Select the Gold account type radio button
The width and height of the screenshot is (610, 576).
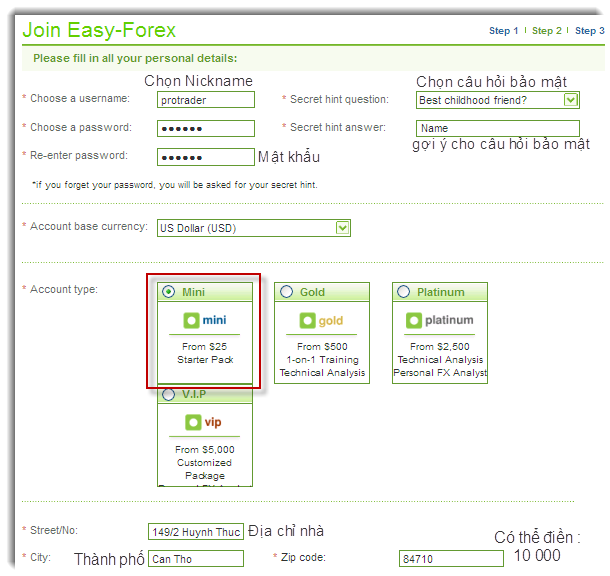[x=286, y=292]
